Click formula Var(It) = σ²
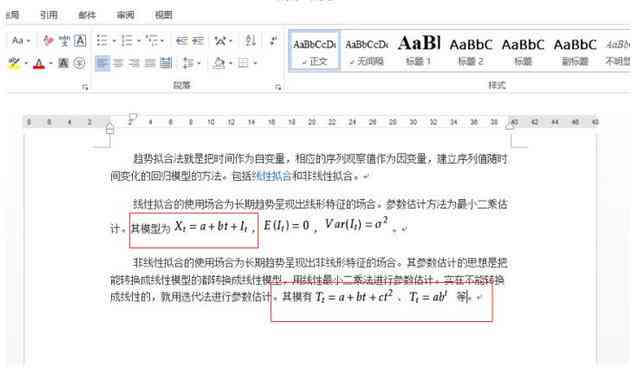 [x=356, y=224]
